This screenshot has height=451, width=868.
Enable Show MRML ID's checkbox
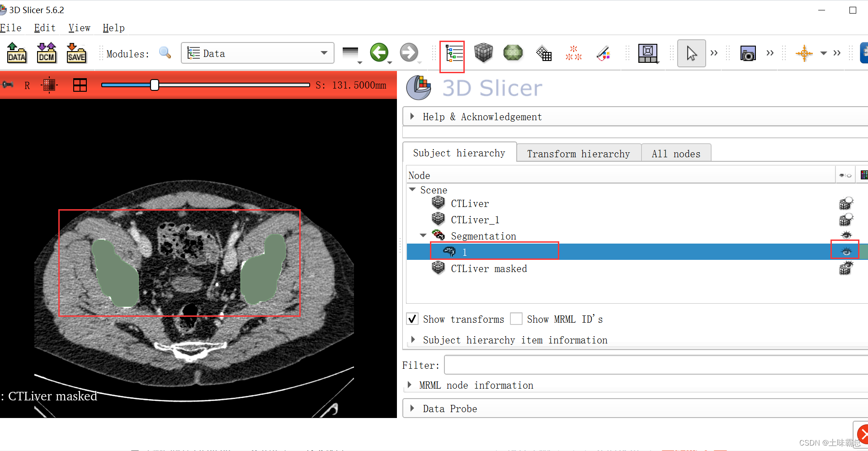pyautogui.click(x=516, y=319)
